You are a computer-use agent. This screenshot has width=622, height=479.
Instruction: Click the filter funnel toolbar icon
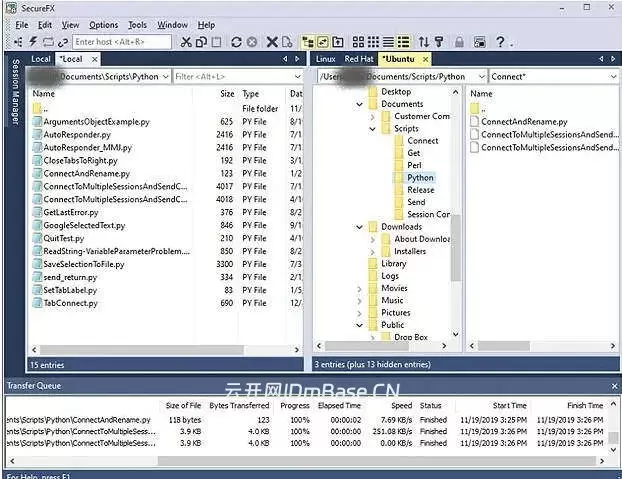tap(439, 42)
